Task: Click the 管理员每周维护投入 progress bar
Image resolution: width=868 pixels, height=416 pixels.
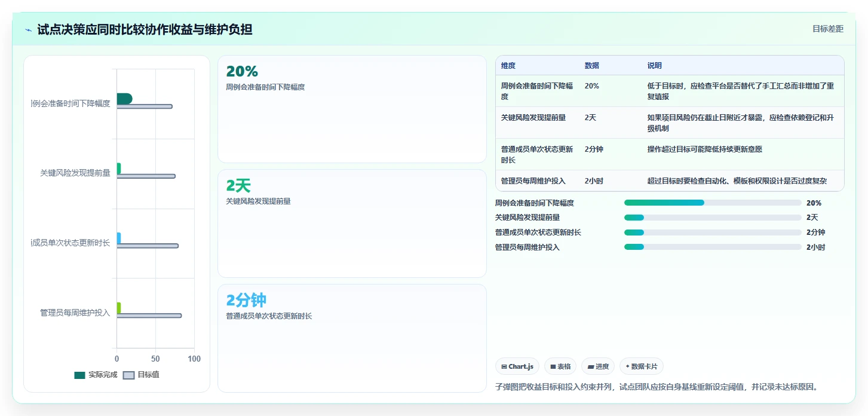Action: point(713,247)
